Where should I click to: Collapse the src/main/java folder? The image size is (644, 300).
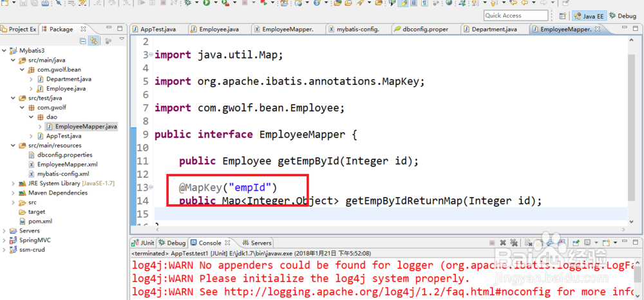(13, 60)
